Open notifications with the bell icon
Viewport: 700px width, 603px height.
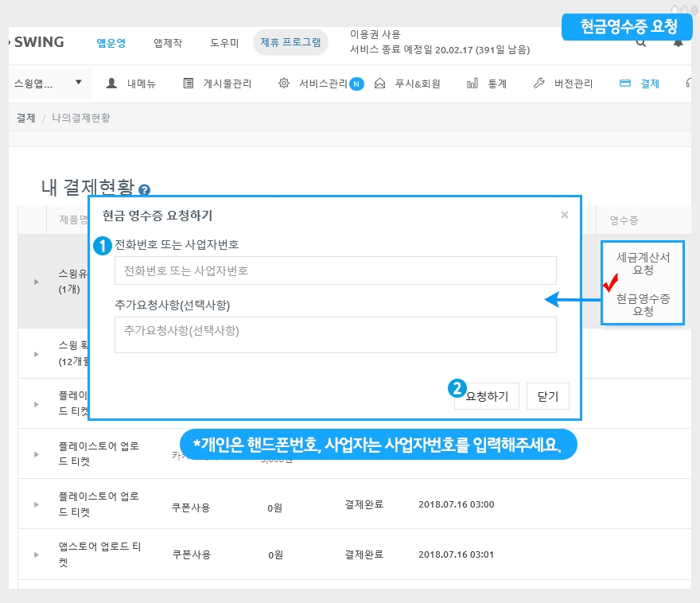678,43
